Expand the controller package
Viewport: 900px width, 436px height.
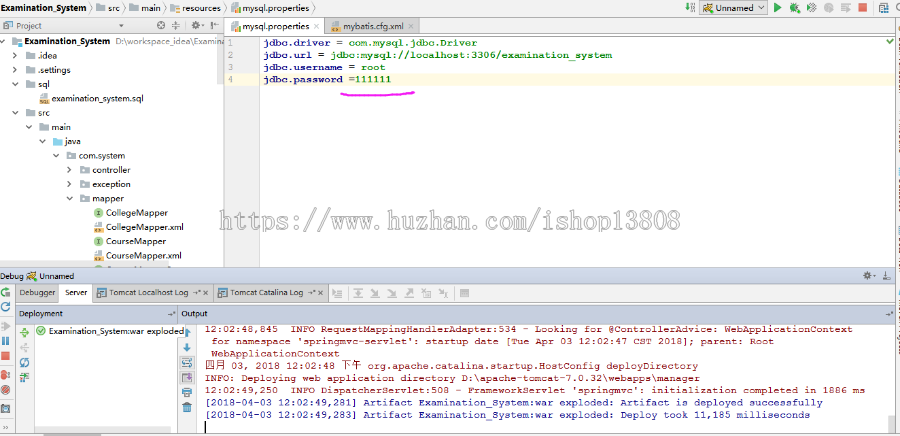tap(69, 170)
